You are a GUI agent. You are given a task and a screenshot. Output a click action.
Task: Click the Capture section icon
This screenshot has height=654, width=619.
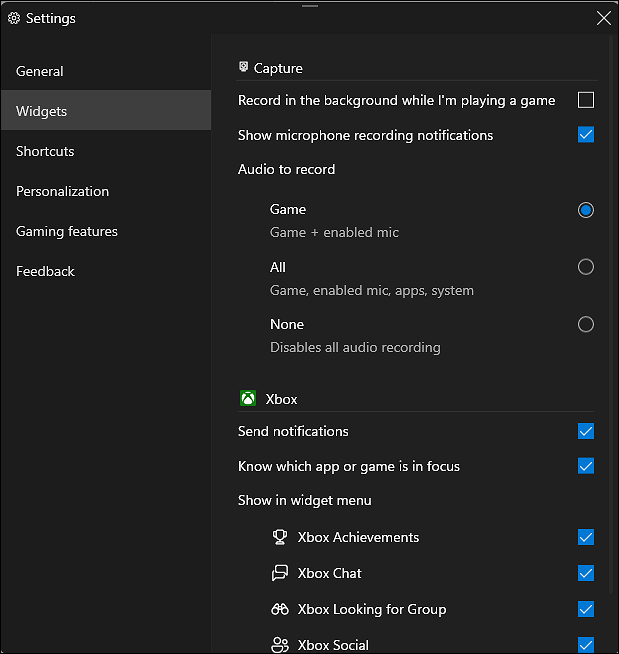243,68
